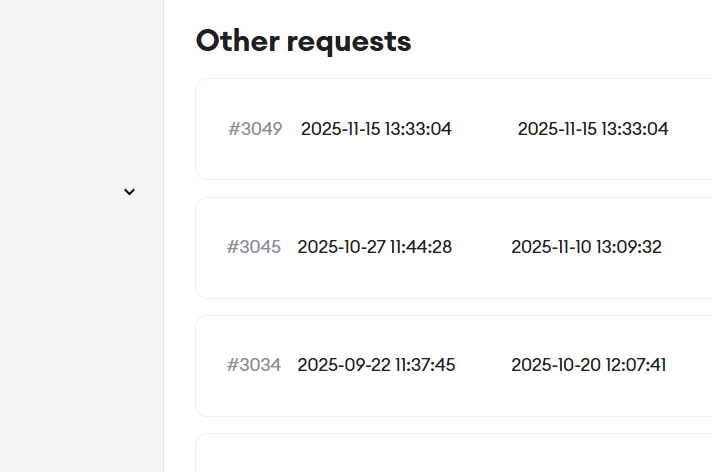
Task: Click the word "Other" in the heading
Action: [236, 41]
